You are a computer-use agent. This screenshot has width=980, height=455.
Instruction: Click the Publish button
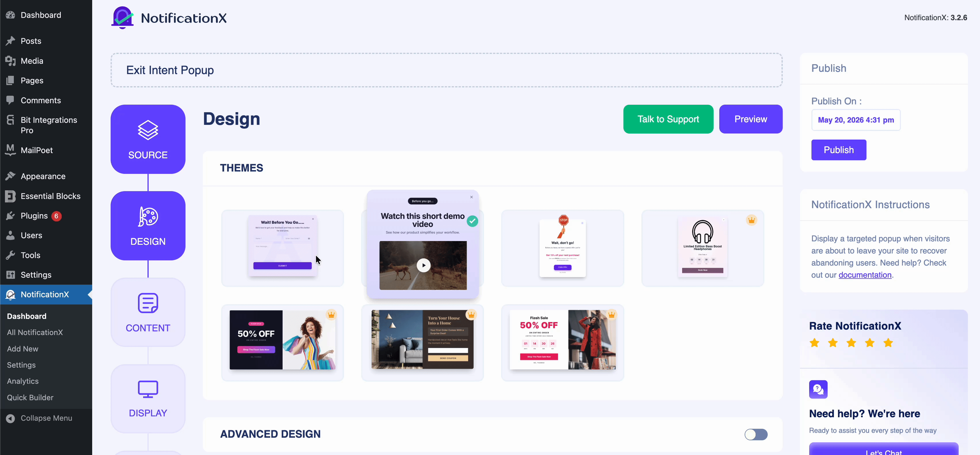click(x=839, y=150)
